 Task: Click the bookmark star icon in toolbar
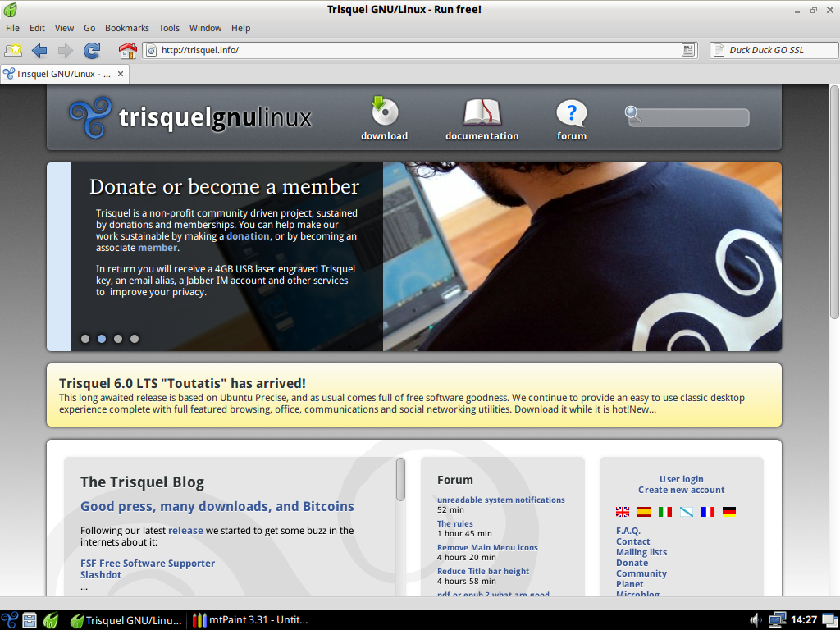[x=13, y=50]
